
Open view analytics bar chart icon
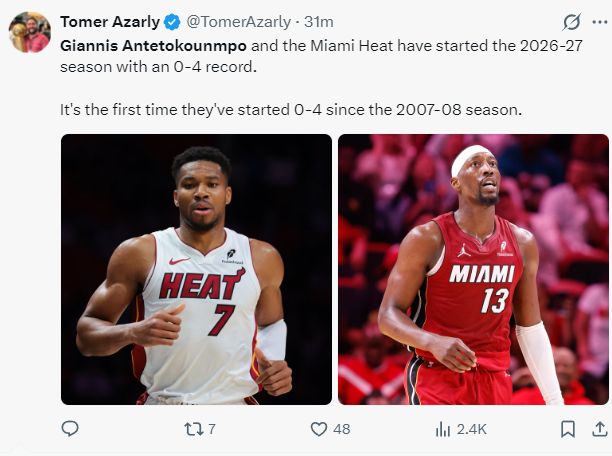pos(443,429)
